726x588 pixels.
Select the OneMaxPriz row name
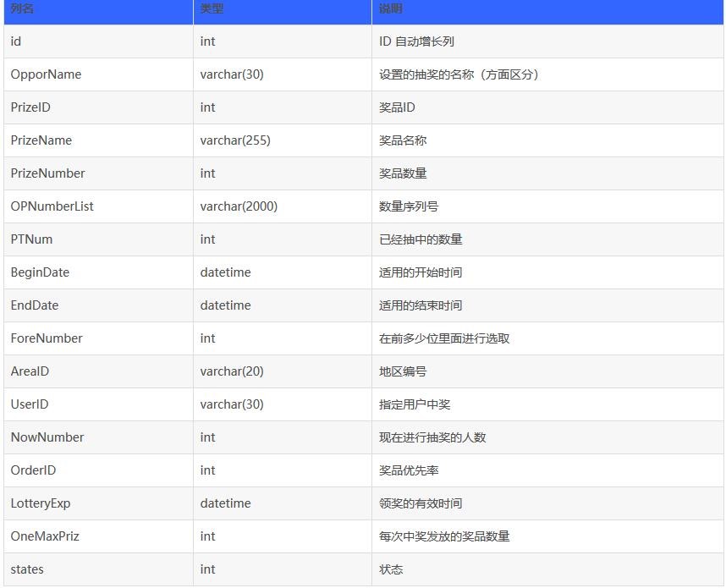(x=45, y=536)
